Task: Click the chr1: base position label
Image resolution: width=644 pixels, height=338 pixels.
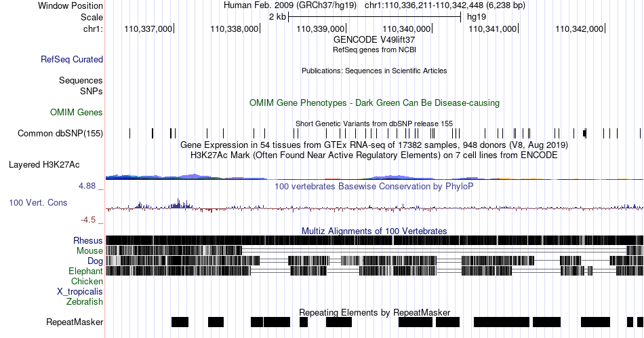Action: click(94, 29)
